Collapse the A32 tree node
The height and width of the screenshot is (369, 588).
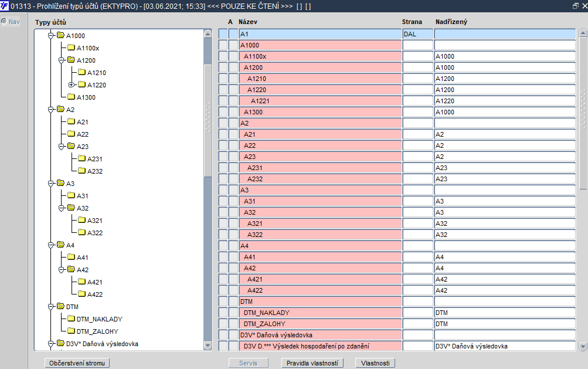61,208
